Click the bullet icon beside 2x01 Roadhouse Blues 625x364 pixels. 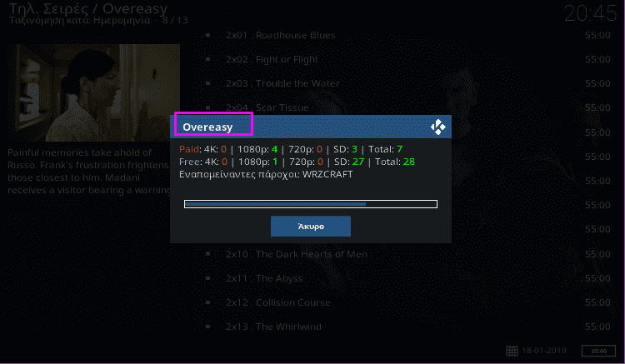208,35
